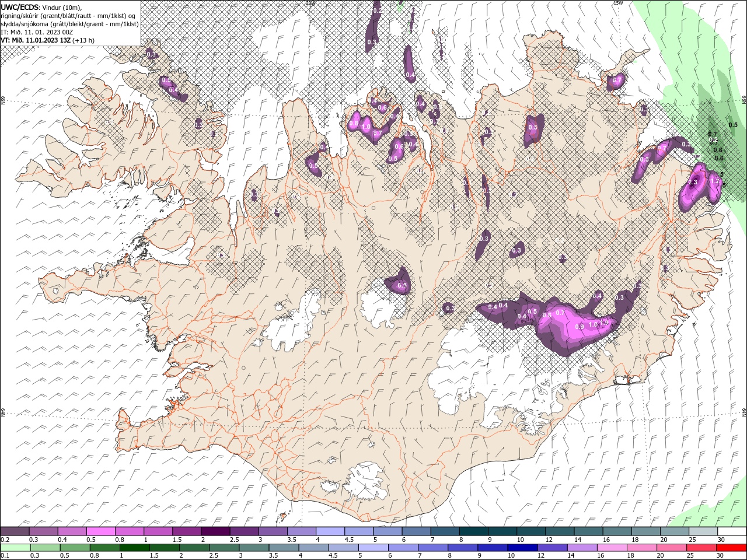This screenshot has height=560, width=747.
Task: Click the '4.5' label in upper legend row
Action: (349, 540)
